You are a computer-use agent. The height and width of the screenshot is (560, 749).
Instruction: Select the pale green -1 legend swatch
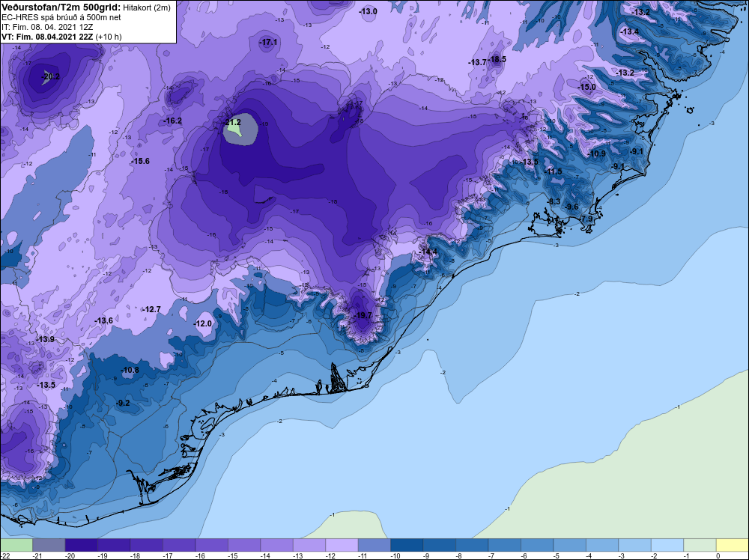point(700,545)
